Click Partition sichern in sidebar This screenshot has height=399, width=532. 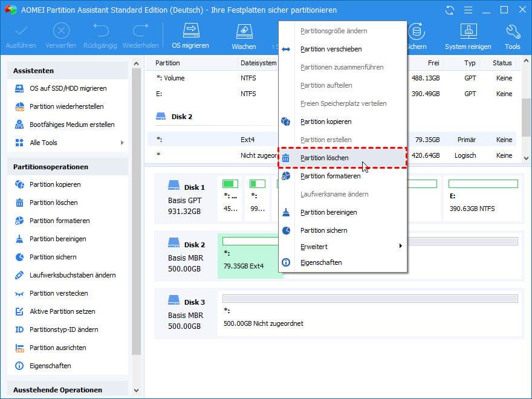click(68, 257)
